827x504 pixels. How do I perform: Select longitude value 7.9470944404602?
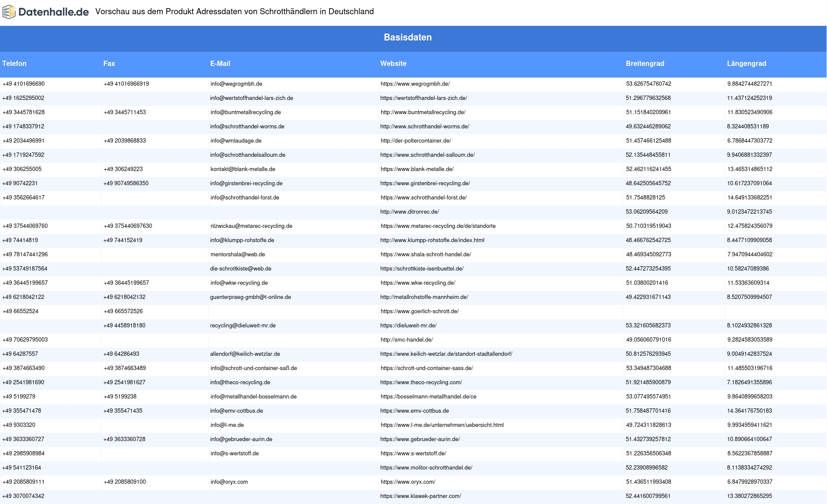[x=750, y=255]
